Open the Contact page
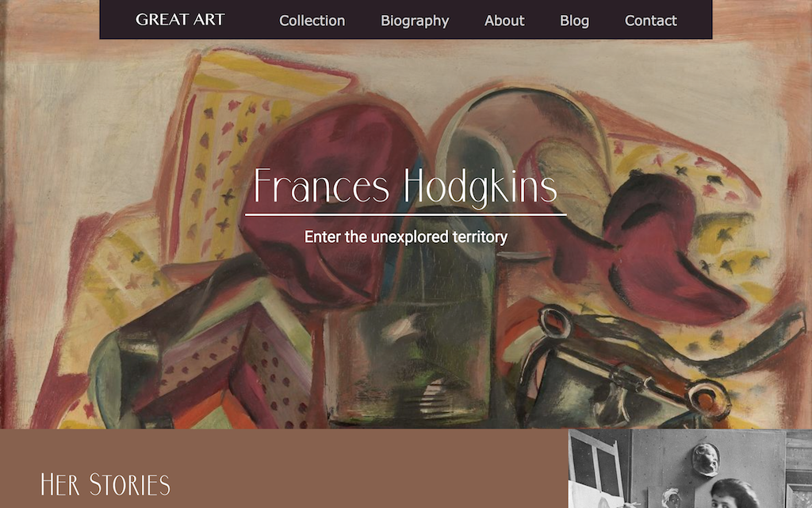 (x=650, y=21)
